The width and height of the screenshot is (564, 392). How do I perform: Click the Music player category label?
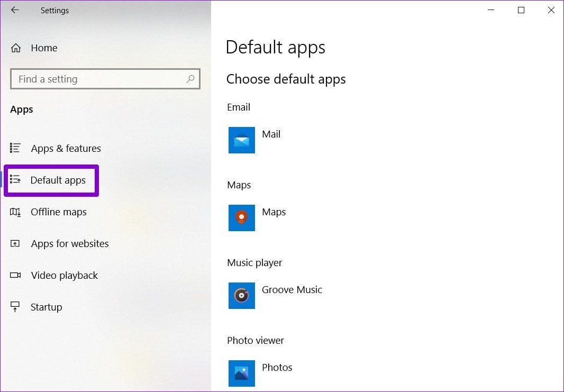coord(254,263)
